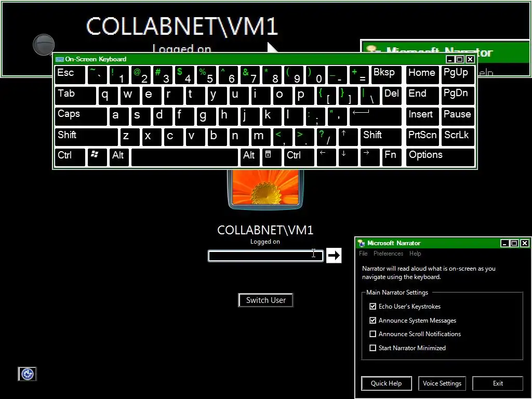Click Quick Help in Narrator
532x399 pixels.
pos(387,383)
